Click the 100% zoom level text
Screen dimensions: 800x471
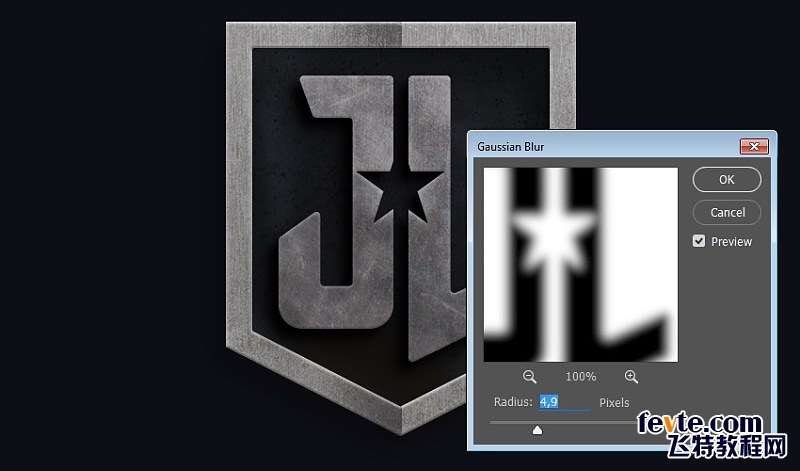pyautogui.click(x=581, y=377)
